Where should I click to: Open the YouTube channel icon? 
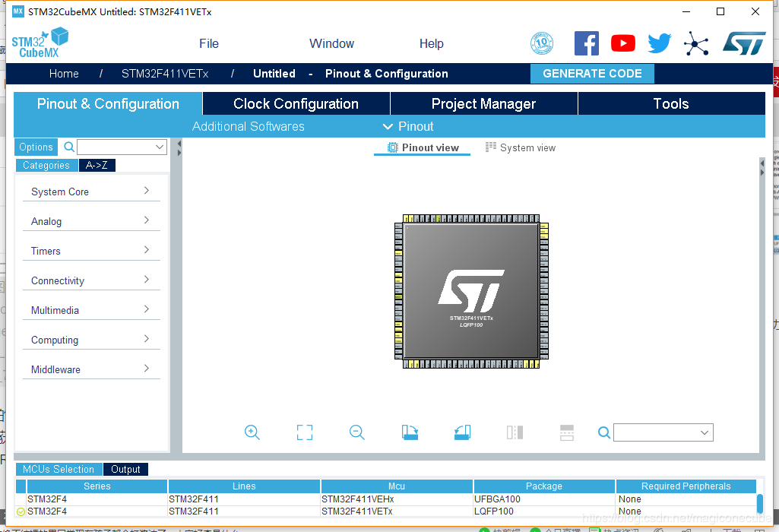(623, 43)
